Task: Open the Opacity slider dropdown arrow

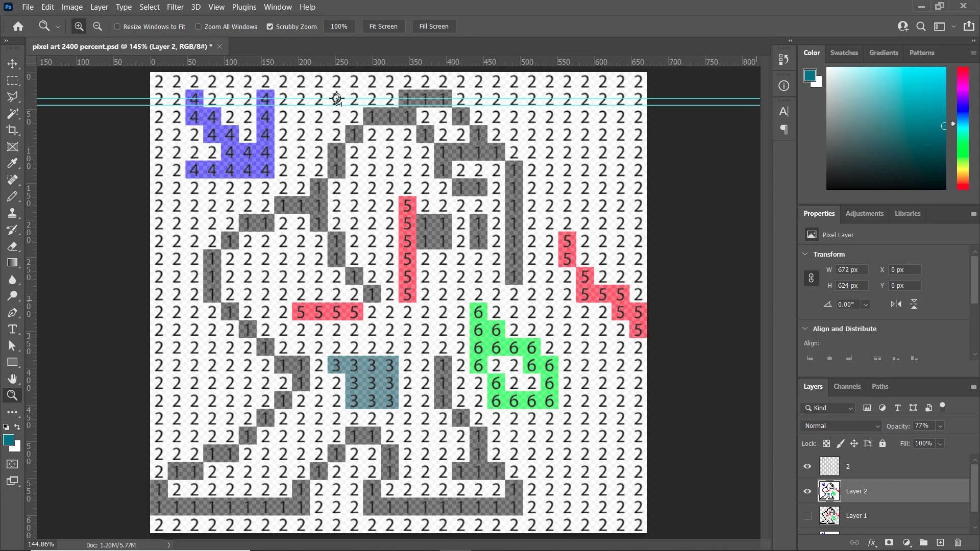Action: [940, 425]
